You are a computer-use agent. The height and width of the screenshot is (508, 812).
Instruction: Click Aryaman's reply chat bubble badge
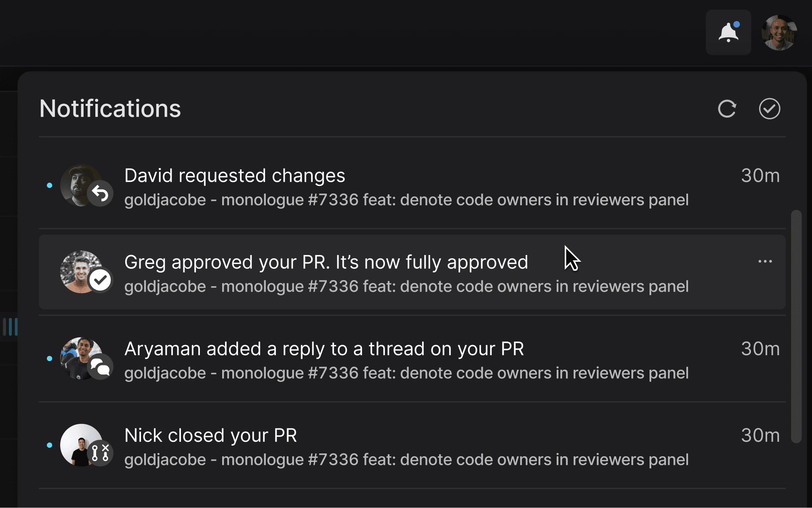point(100,367)
